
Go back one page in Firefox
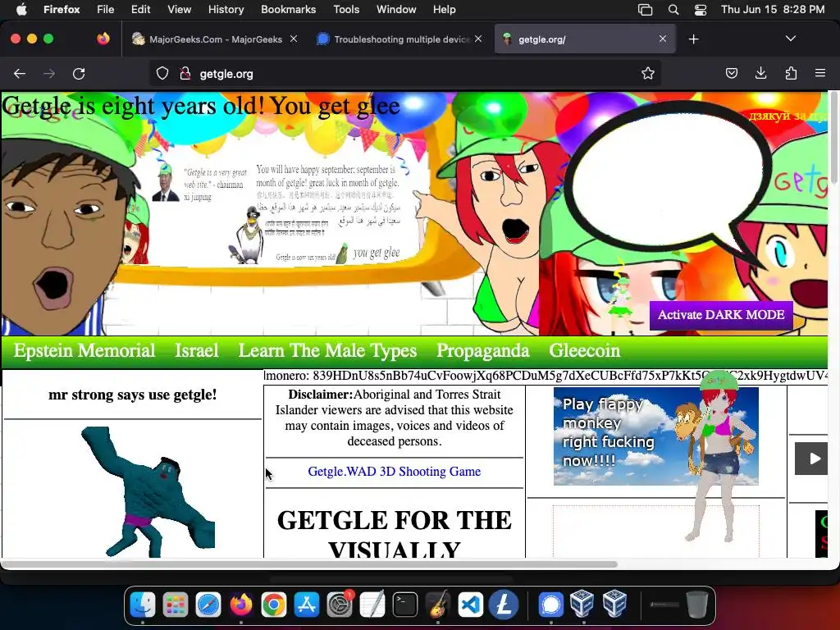(x=20, y=74)
